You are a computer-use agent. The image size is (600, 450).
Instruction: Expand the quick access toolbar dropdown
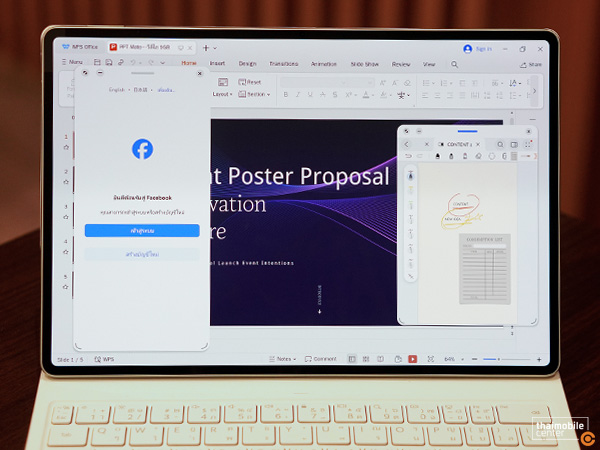click(163, 63)
